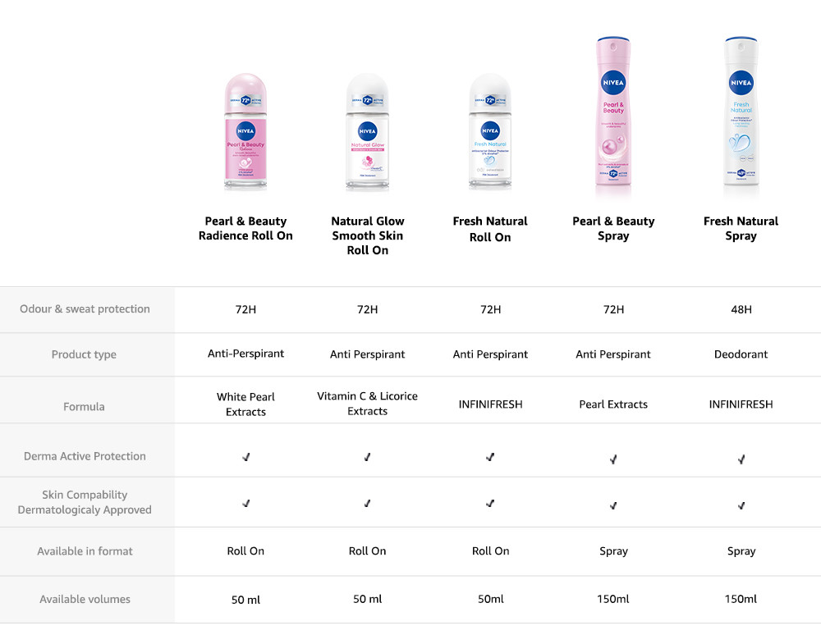Screen dimensions: 821x644
Task: Click Derma Active checkmark under Natural Glow
Action: 367,457
